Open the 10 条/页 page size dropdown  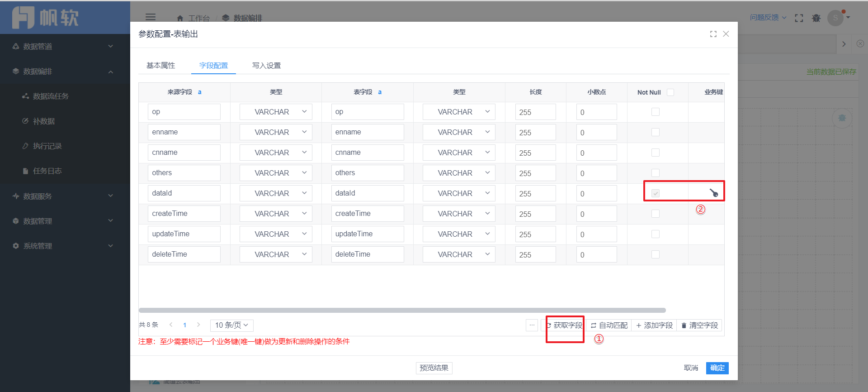[231, 325]
